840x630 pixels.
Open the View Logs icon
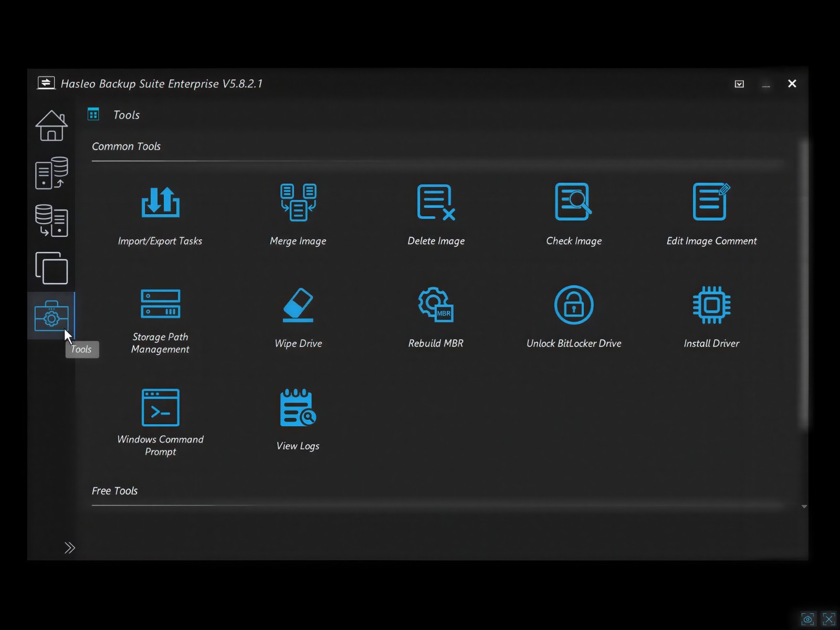click(x=298, y=407)
